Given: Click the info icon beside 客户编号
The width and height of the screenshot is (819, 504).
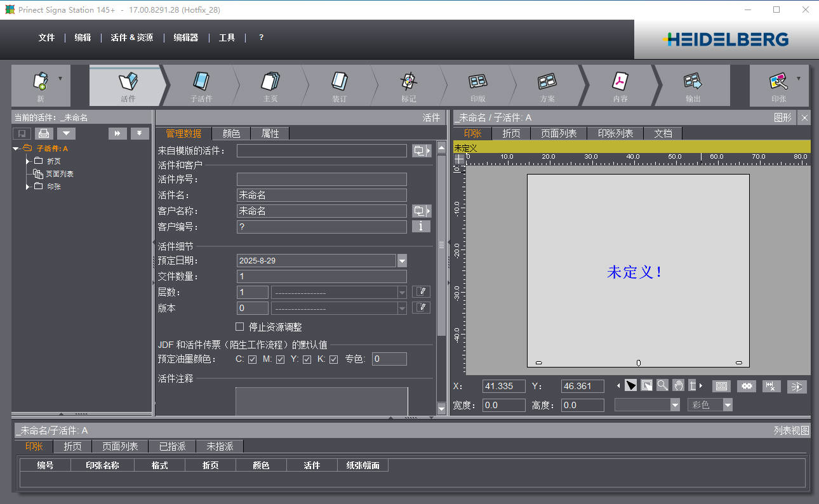Looking at the screenshot, I should [x=421, y=227].
